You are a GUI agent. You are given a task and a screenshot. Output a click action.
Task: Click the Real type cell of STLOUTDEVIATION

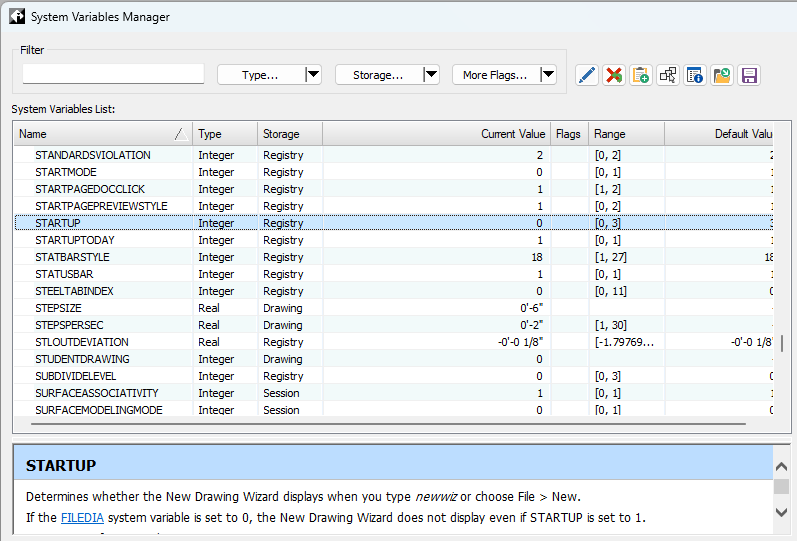click(x=209, y=342)
